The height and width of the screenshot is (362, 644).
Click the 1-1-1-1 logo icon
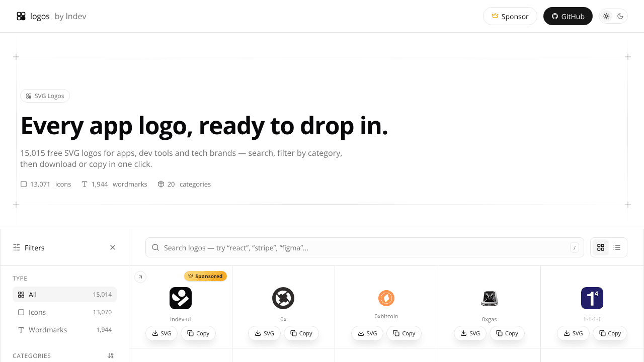592,298
